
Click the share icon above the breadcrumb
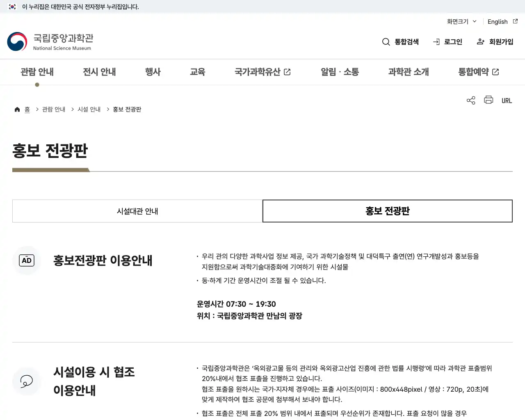[470, 100]
